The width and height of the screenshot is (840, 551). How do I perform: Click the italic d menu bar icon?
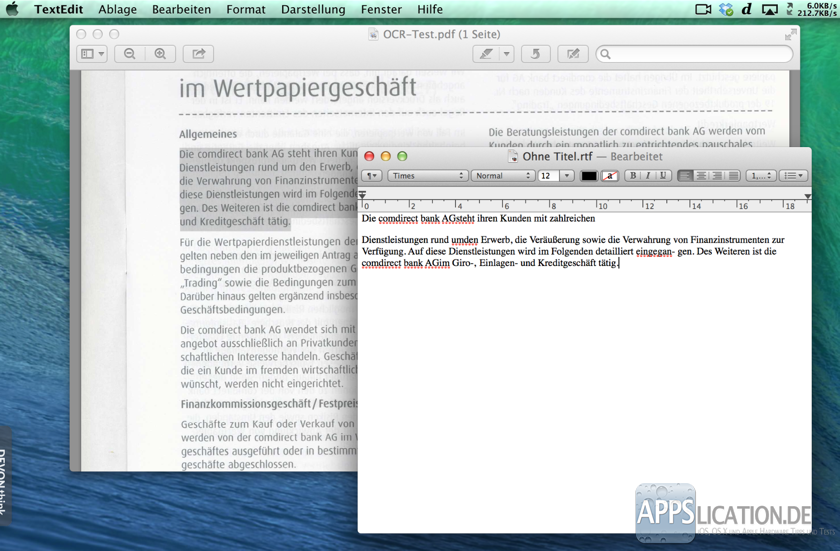tap(747, 9)
